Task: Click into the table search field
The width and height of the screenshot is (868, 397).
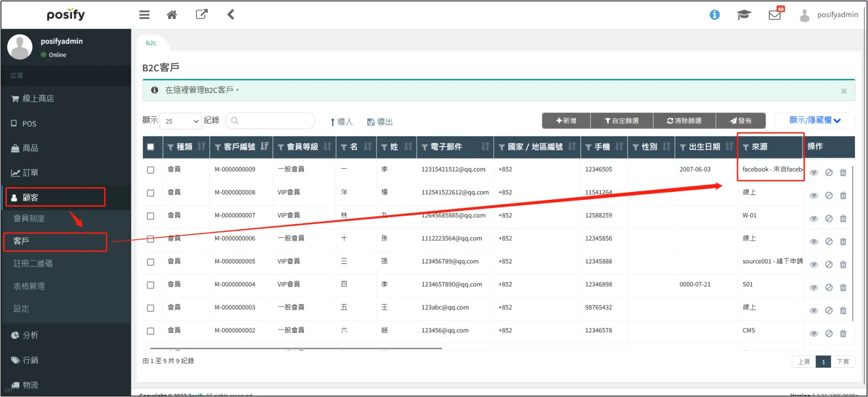Action: pyautogui.click(x=271, y=121)
